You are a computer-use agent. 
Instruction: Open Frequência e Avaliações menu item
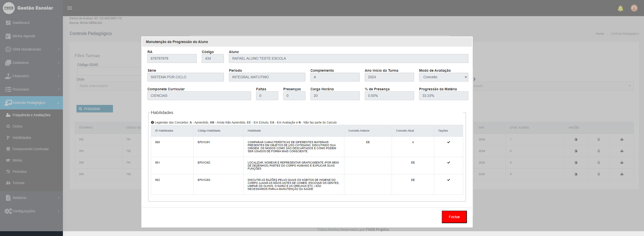pyautogui.click(x=31, y=115)
